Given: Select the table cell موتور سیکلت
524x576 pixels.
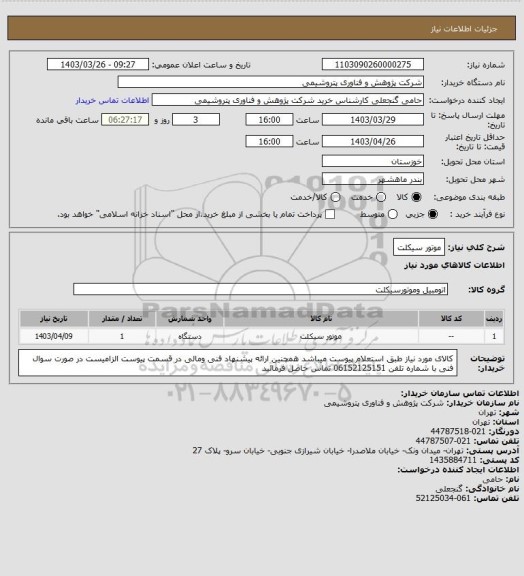Looking at the screenshot, I should (321, 336).
